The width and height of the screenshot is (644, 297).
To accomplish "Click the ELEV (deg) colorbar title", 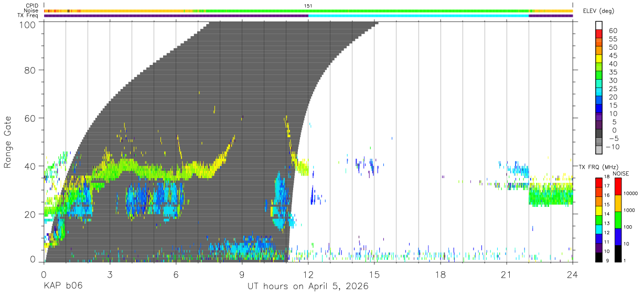I will (x=599, y=11).
